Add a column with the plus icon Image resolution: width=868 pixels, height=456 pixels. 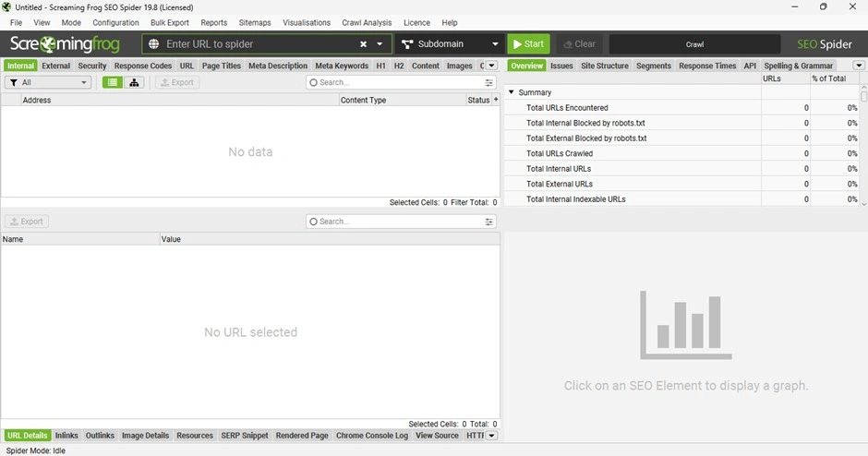(x=496, y=100)
